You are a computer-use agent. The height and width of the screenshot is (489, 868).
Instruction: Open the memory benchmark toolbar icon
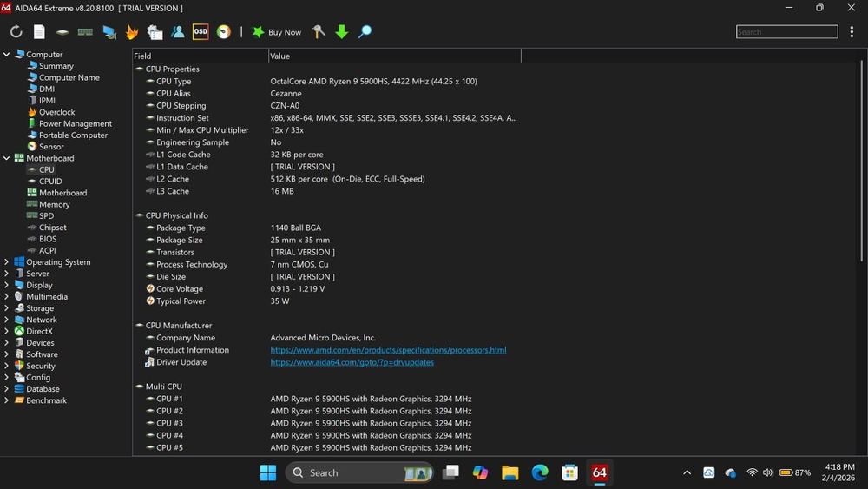pos(85,32)
